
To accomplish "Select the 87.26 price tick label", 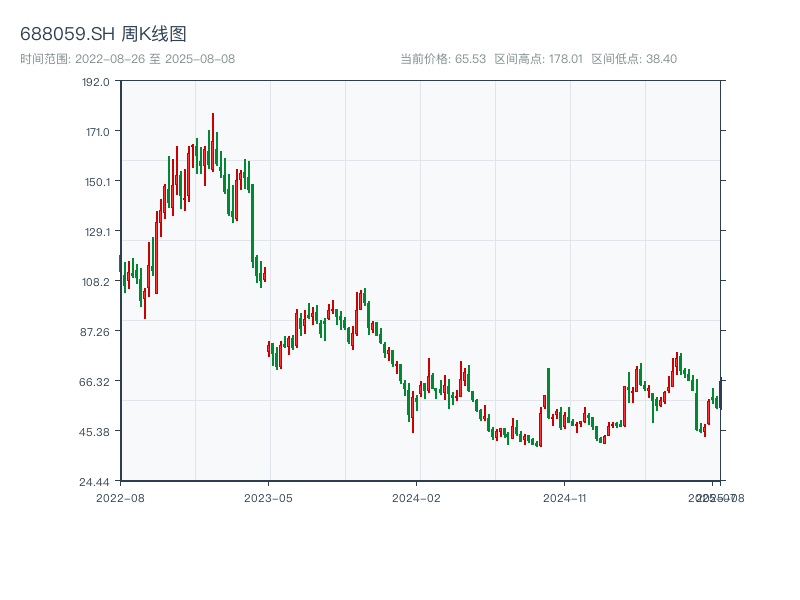I will [96, 331].
